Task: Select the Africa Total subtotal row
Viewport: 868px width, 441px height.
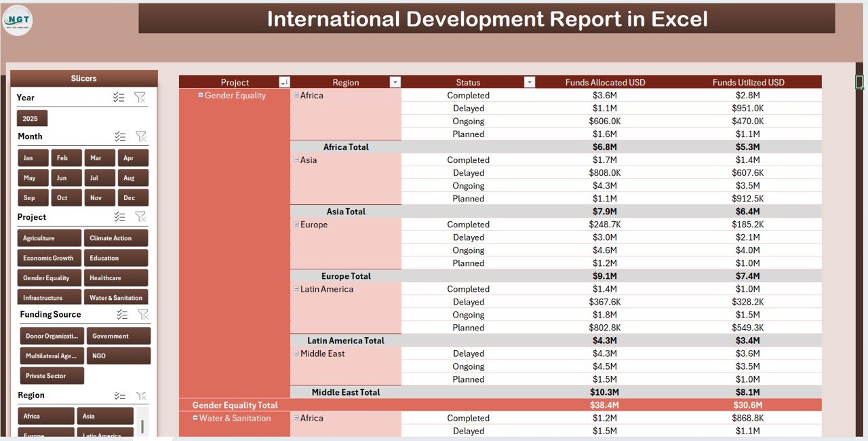Action: [x=555, y=147]
